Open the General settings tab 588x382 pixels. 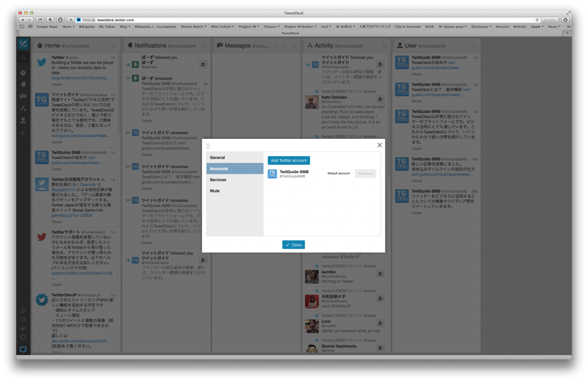235,157
